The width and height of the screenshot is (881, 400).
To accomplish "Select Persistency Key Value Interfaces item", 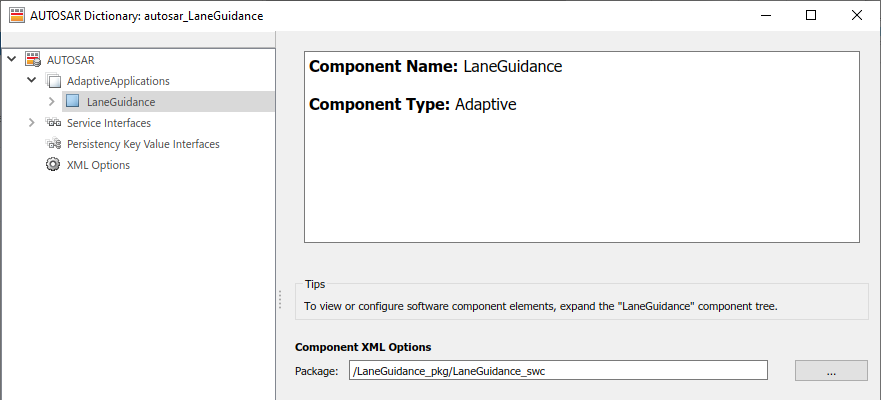I will pos(143,144).
